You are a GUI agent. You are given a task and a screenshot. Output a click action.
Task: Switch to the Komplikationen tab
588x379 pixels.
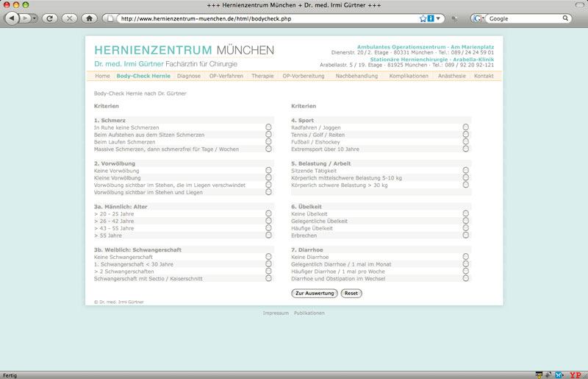[409, 76]
